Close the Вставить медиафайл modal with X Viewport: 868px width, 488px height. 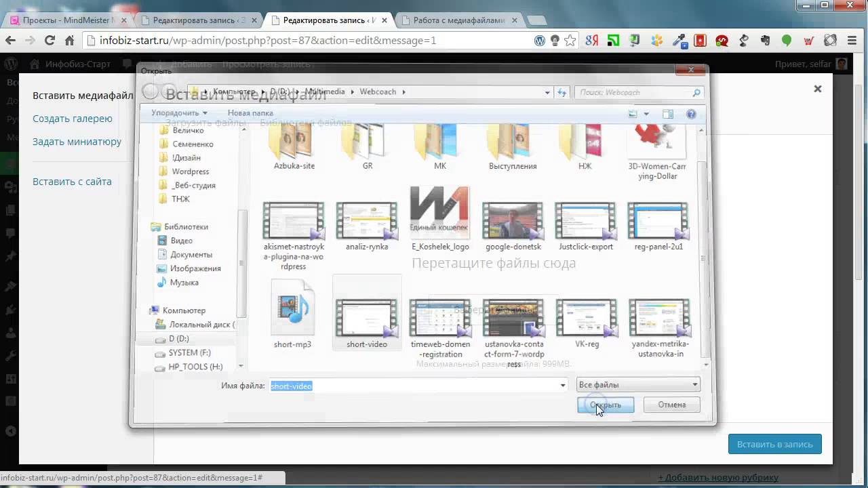pyautogui.click(x=818, y=89)
